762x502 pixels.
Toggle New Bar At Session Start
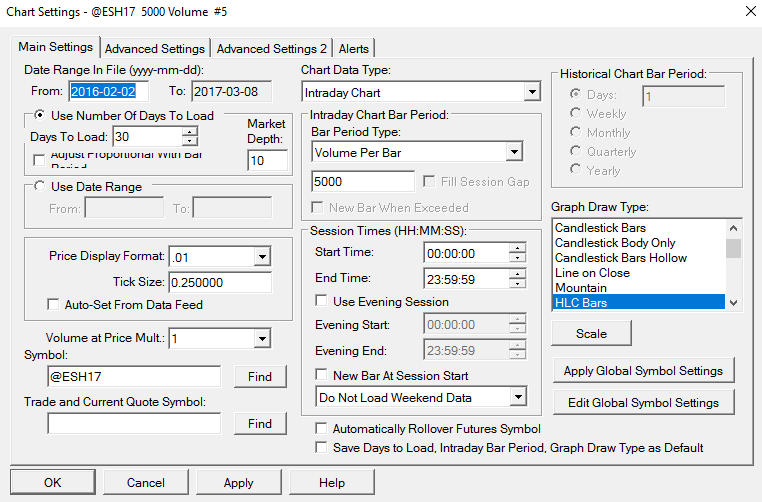coord(321,375)
